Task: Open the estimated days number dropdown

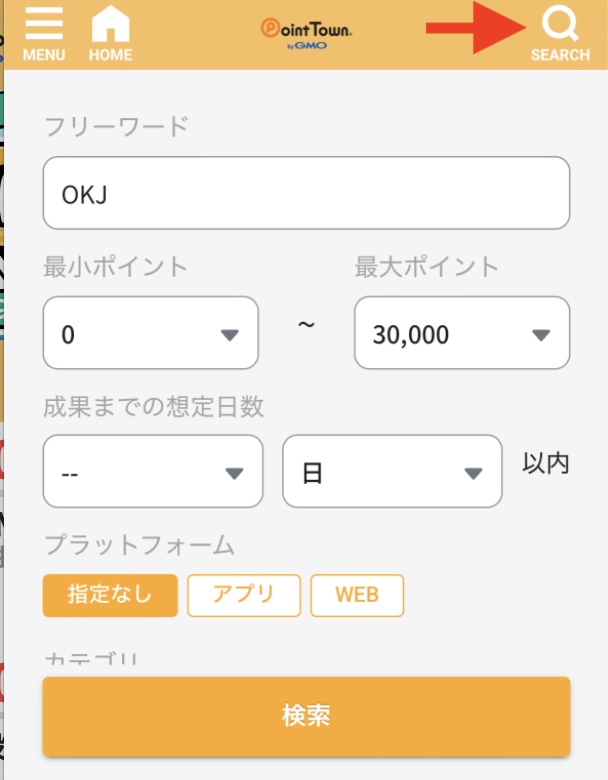Action: (153, 471)
